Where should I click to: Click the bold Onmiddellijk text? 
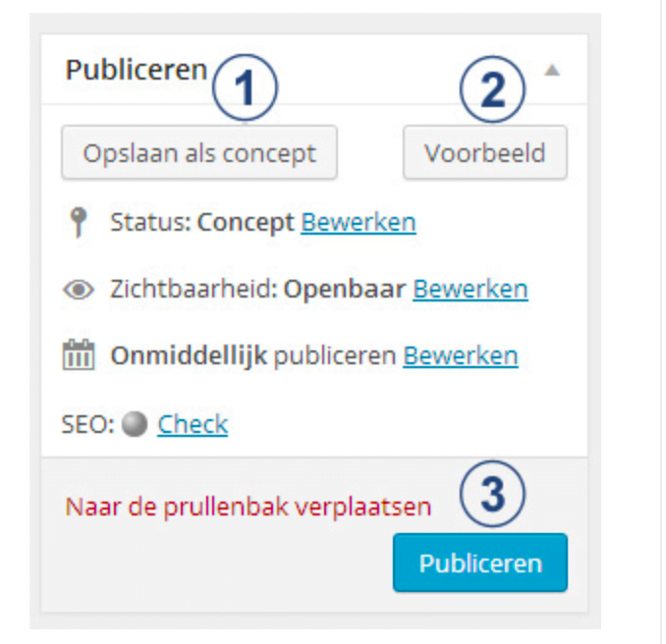coord(189,355)
